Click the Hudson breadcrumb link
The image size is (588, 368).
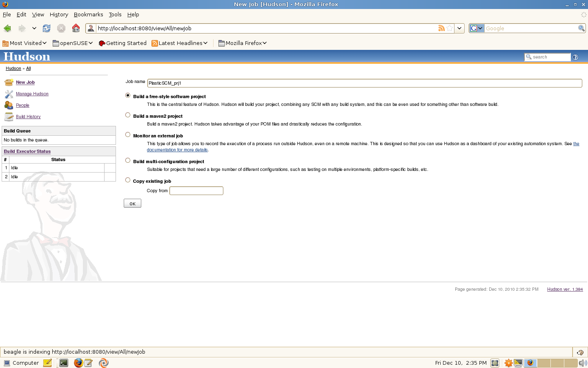13,68
